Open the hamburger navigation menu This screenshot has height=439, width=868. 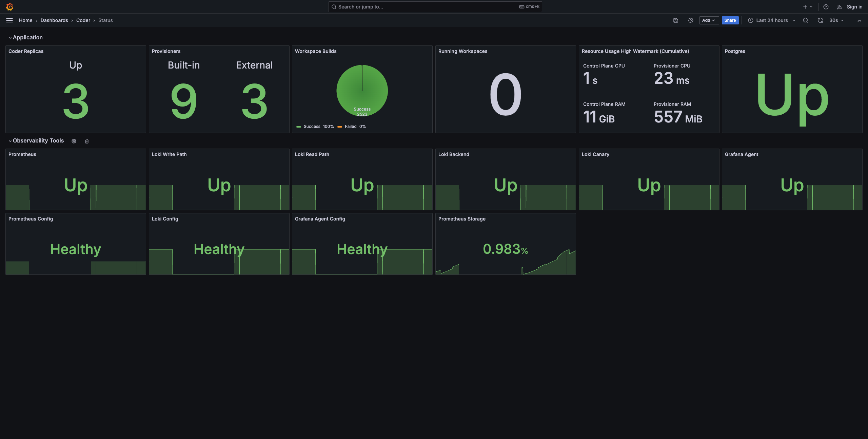click(9, 20)
